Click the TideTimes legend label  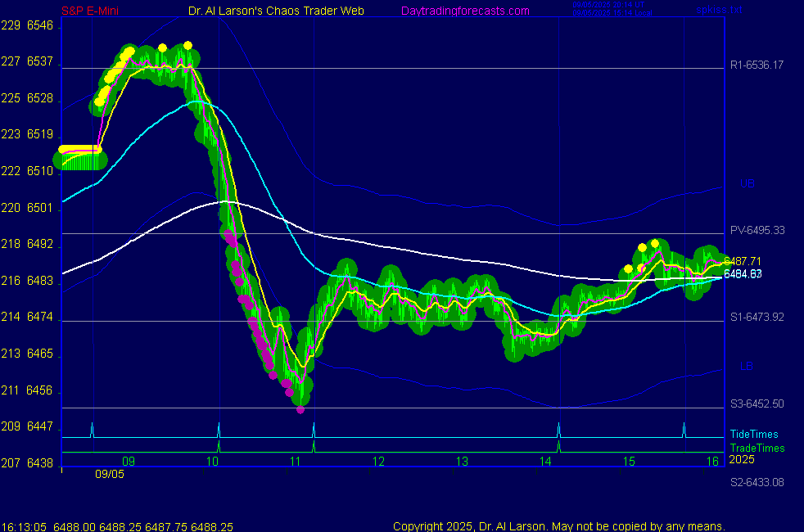point(754,435)
